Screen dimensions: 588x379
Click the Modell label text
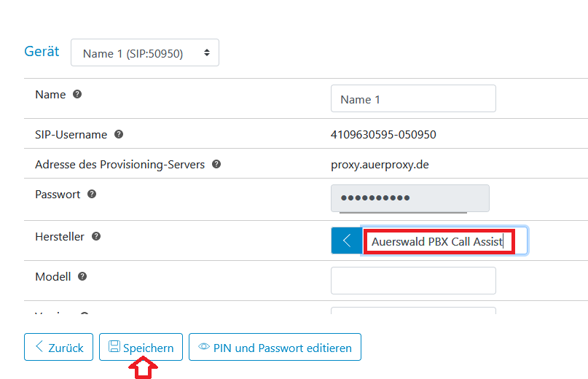point(53,277)
